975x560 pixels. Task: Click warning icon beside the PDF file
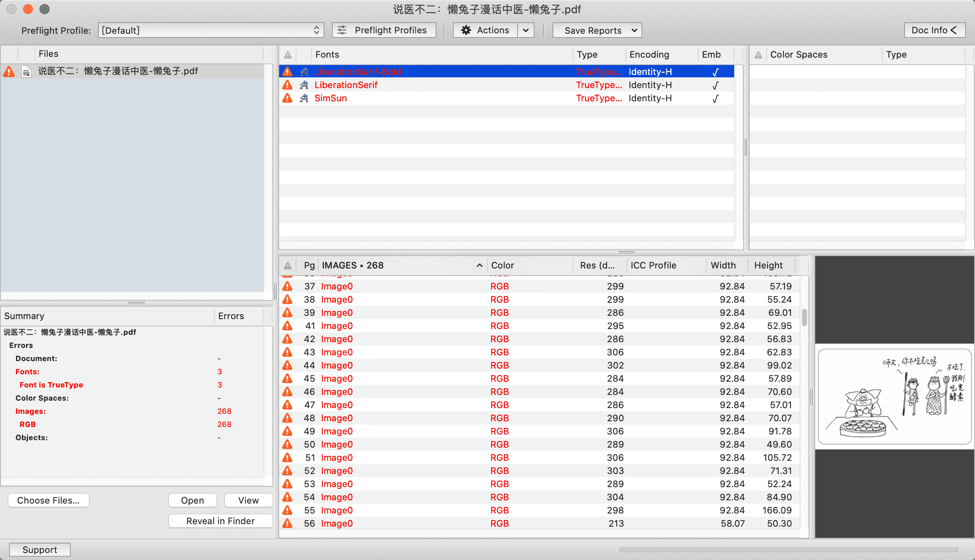point(9,72)
